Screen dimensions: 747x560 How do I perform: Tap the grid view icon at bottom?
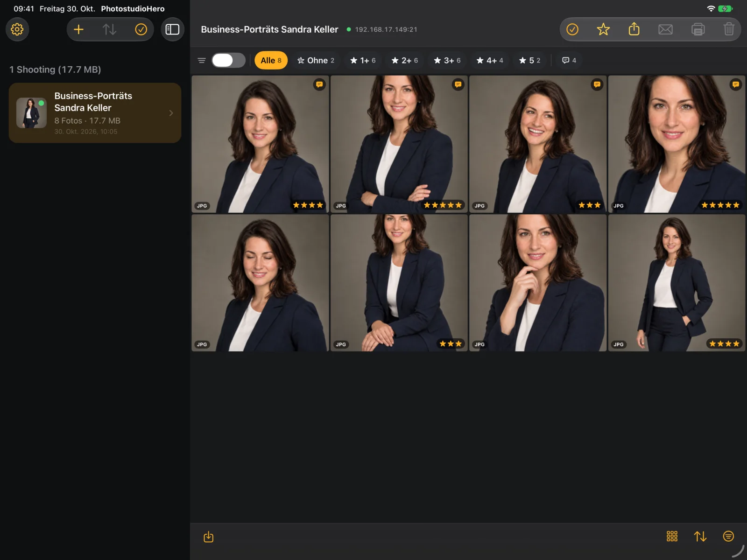coord(672,536)
